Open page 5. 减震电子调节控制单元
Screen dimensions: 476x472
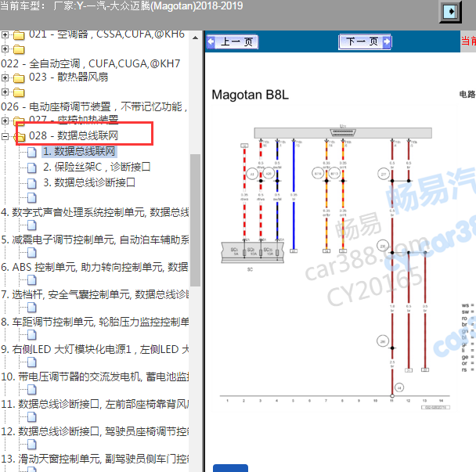coord(95,240)
